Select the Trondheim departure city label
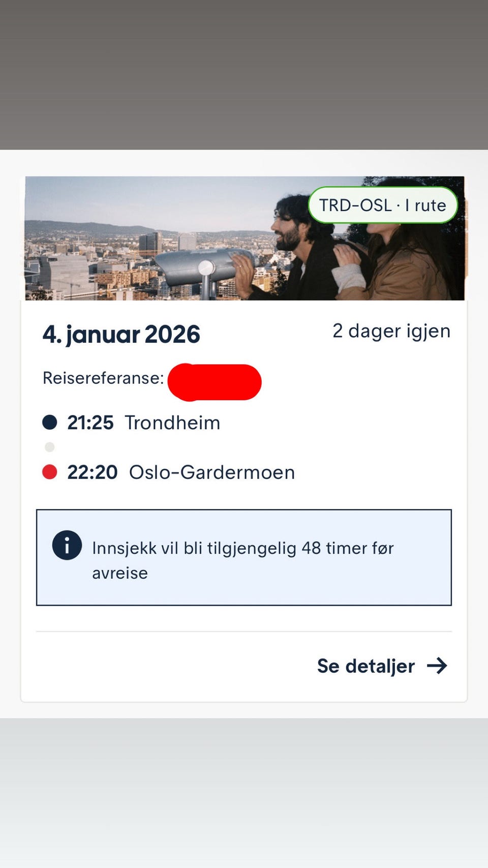 pos(173,423)
